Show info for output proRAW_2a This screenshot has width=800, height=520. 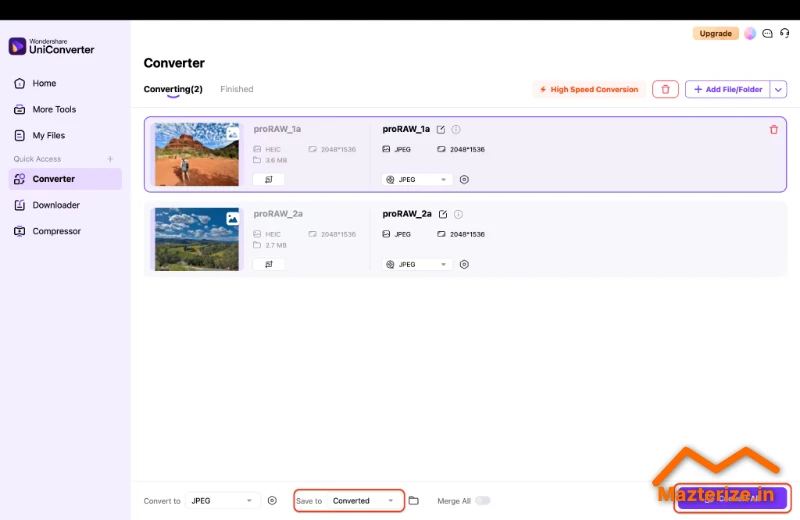tap(458, 214)
